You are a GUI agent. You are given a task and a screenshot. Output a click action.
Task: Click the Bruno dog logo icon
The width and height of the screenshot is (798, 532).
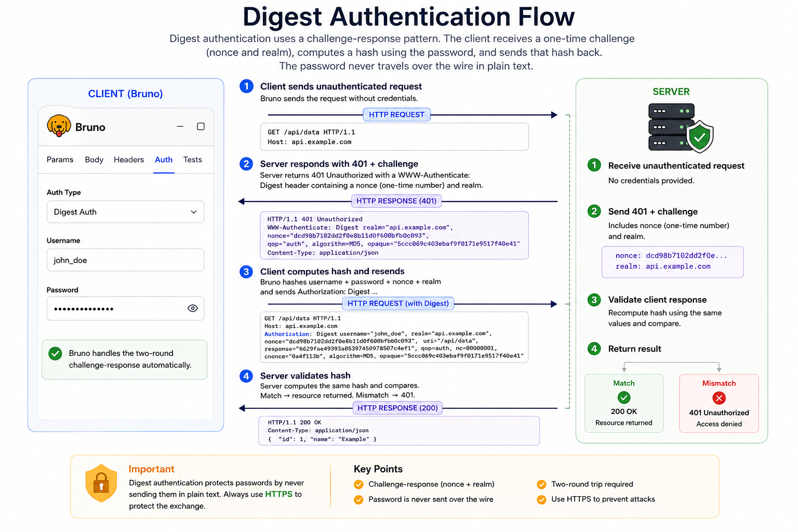point(59,126)
